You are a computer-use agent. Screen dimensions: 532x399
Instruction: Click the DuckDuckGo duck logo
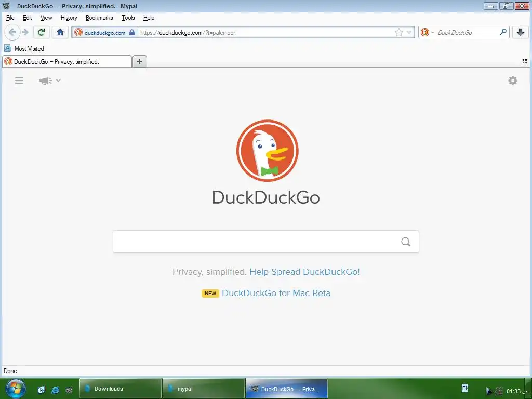pos(268,151)
